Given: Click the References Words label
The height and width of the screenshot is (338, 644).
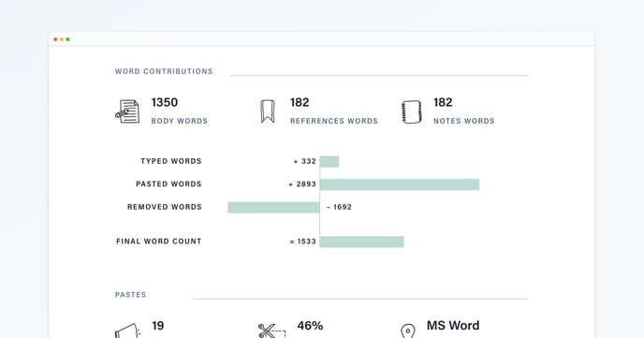Looking at the screenshot, I should coord(334,121).
